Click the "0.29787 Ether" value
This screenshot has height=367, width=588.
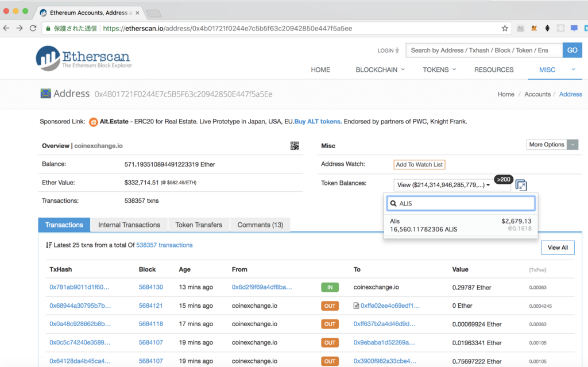coord(471,287)
